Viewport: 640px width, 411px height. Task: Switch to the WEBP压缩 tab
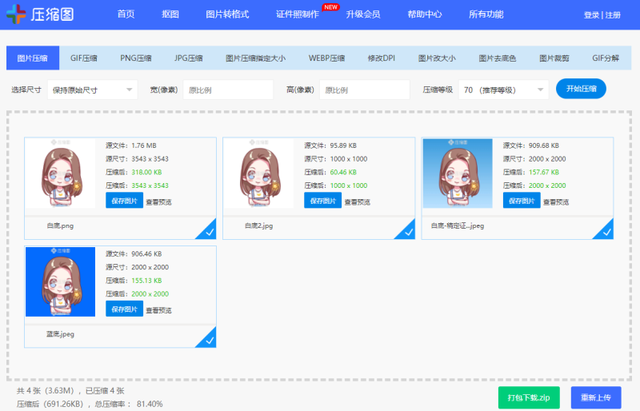tap(327, 58)
